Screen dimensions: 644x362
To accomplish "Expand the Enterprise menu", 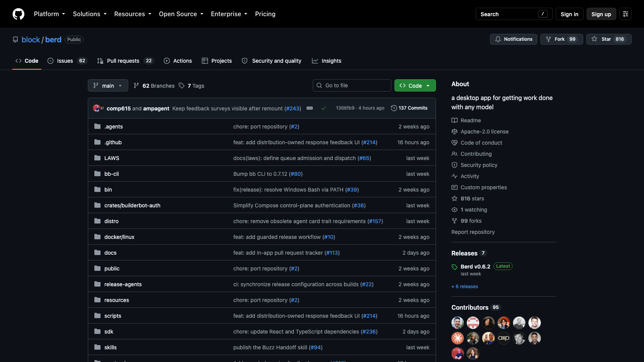I will click(x=229, y=14).
